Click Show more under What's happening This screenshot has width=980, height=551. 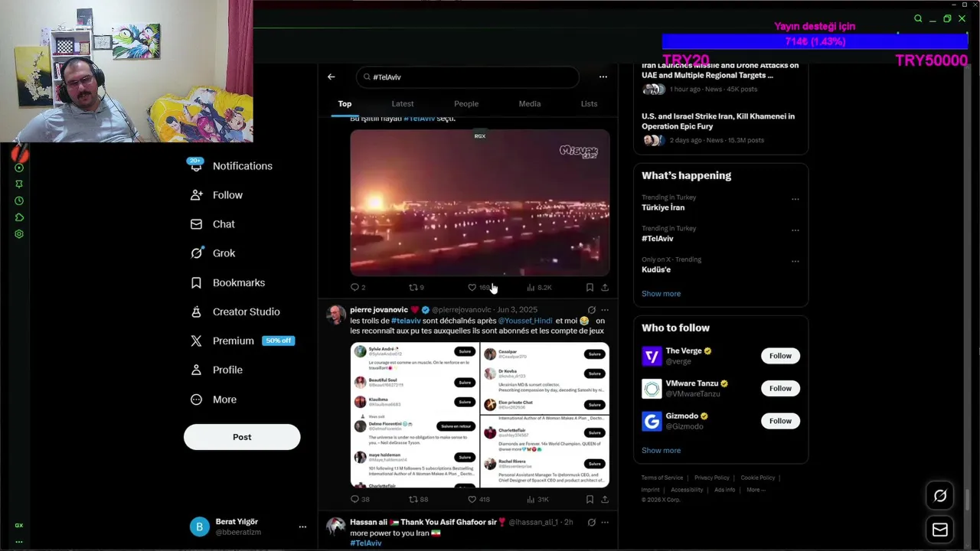(x=661, y=294)
